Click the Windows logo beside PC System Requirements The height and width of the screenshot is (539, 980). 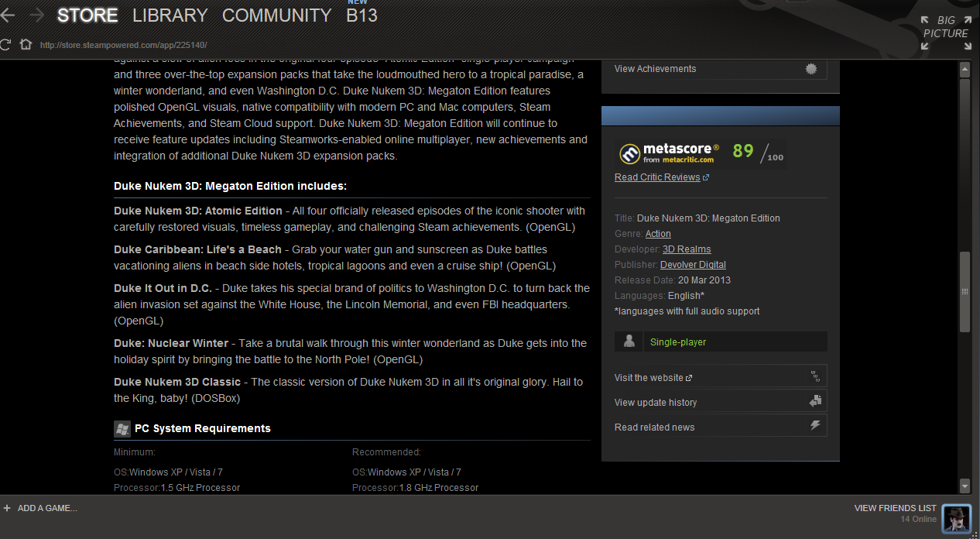pos(122,428)
